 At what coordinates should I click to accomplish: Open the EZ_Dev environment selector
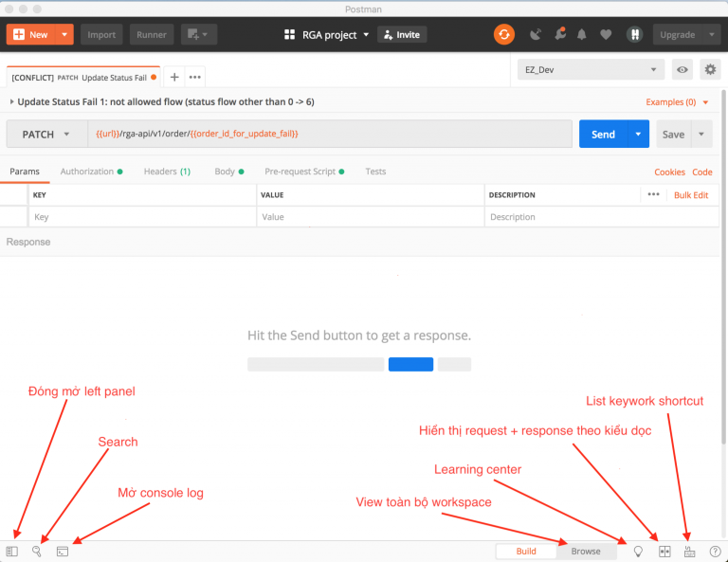[591, 69]
